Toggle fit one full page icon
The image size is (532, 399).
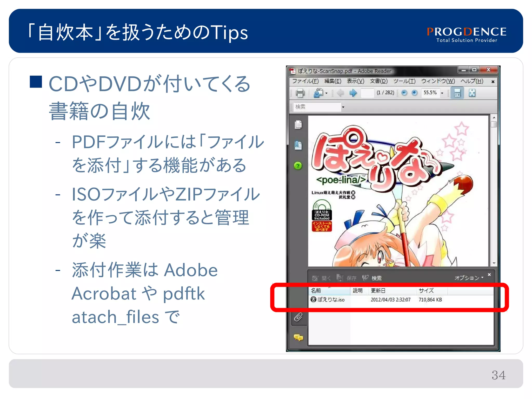(472, 93)
